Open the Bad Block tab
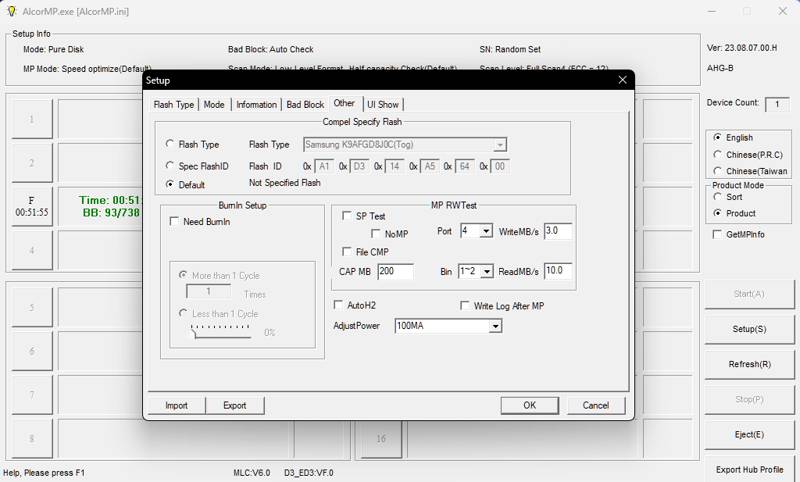Image resolution: width=800 pixels, height=482 pixels. 305,104
